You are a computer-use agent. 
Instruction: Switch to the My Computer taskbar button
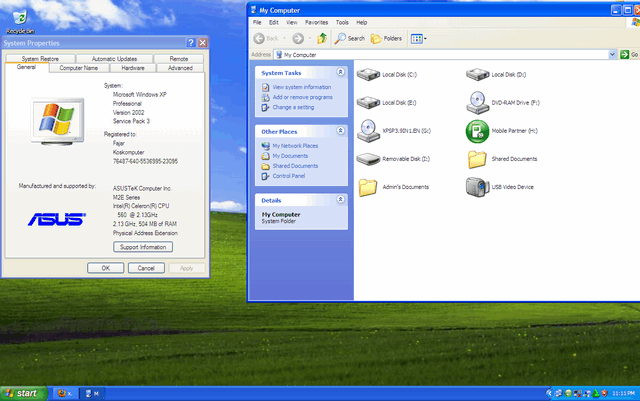(93, 393)
